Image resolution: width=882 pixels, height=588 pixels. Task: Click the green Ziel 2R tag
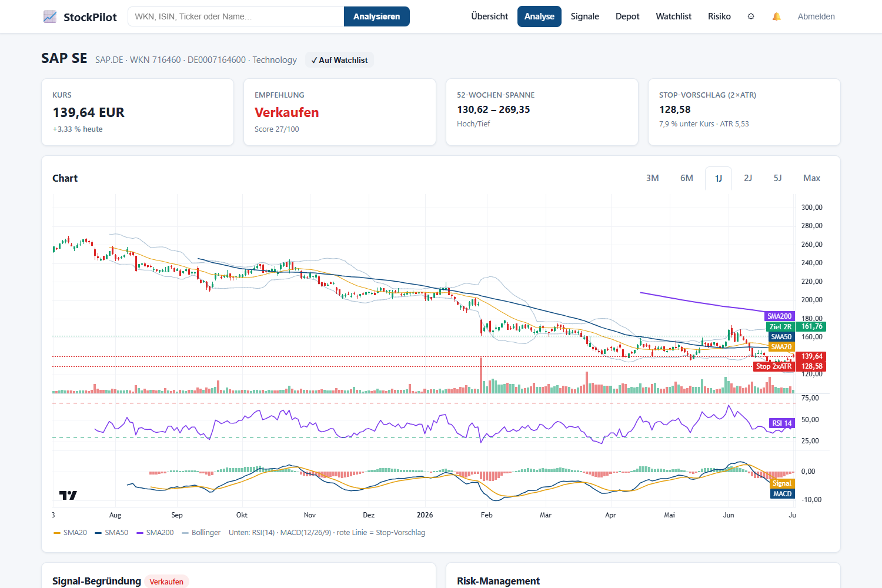(x=781, y=327)
